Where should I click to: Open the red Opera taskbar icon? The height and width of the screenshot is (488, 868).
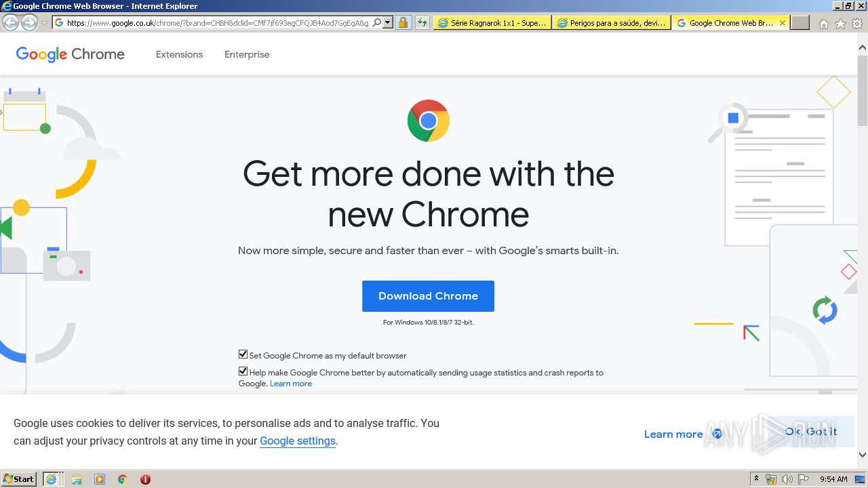pyautogui.click(x=145, y=479)
